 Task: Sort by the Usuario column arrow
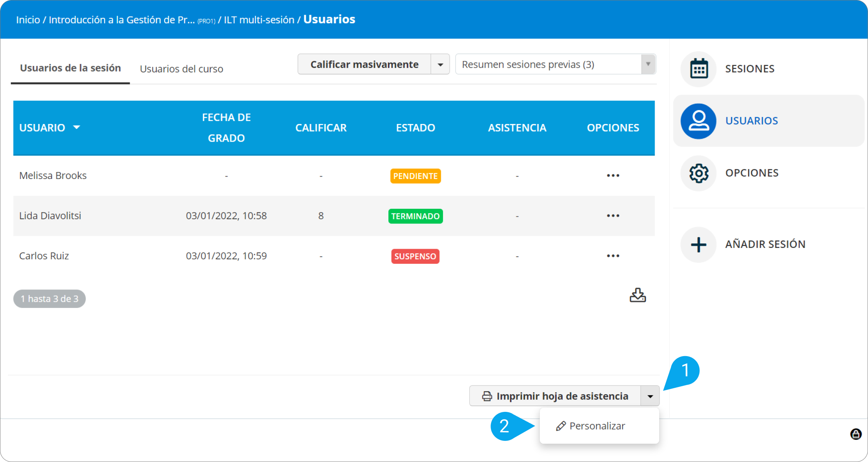coord(77,127)
